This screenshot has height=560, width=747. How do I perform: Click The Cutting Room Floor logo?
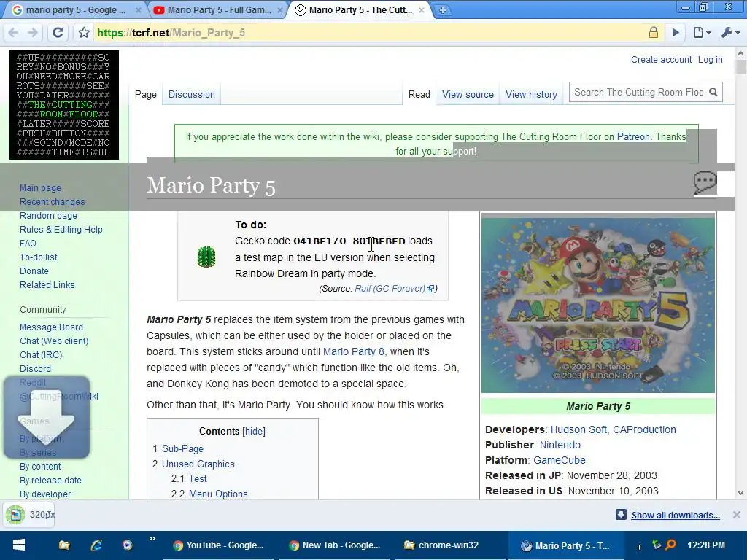[64, 105]
